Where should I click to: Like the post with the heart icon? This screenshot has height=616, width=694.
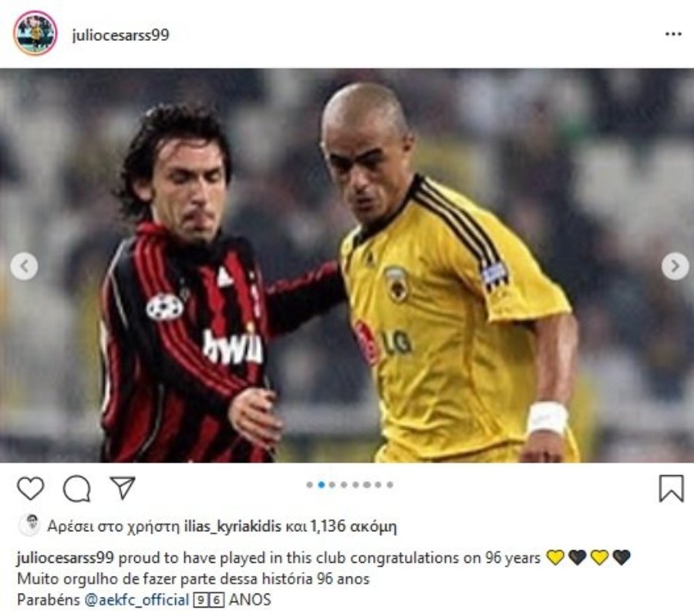(x=31, y=489)
